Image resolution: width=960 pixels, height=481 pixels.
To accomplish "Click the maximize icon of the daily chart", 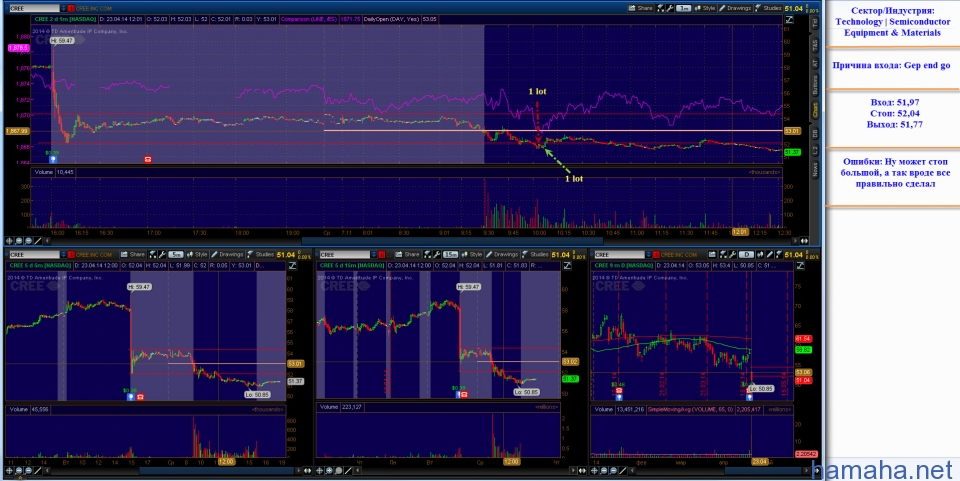I will click(800, 266).
